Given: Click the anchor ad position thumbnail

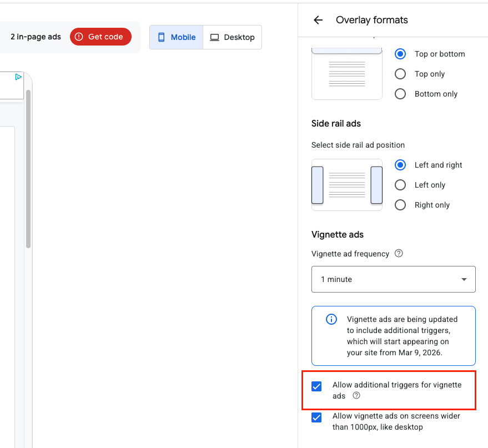Looking at the screenshot, I should point(346,74).
